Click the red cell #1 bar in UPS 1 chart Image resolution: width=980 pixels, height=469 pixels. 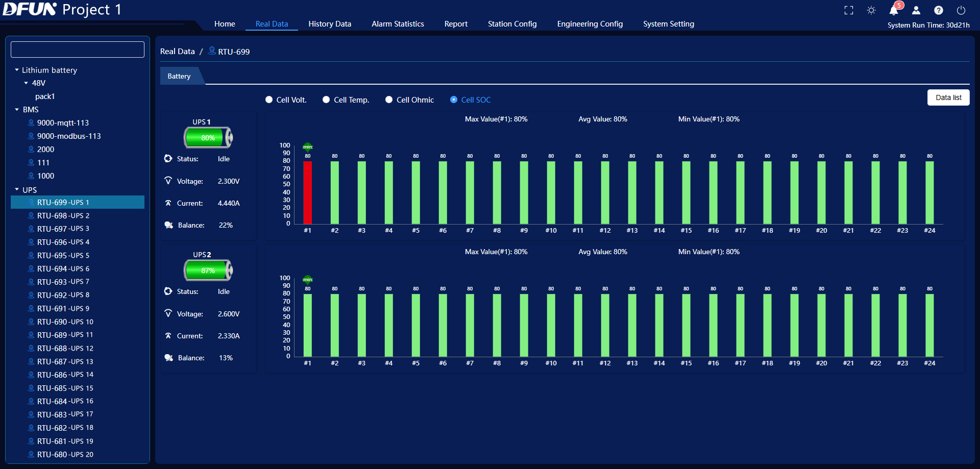coord(307,192)
